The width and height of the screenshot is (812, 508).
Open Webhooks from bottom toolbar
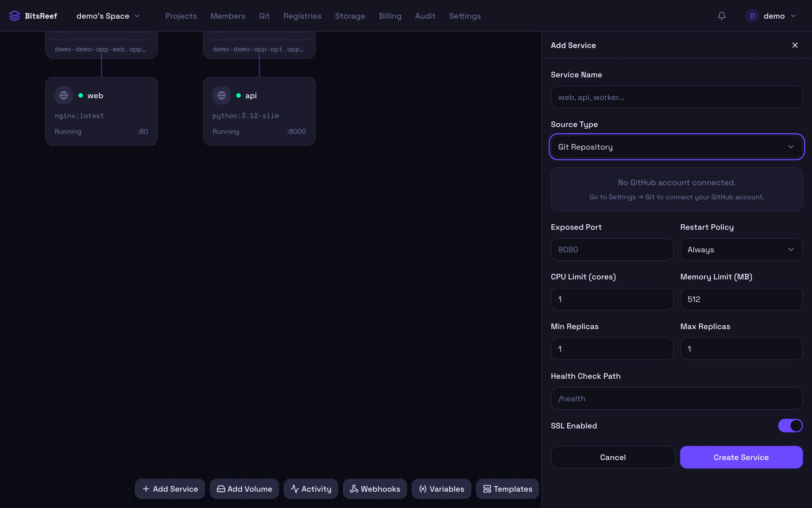pyautogui.click(x=375, y=489)
